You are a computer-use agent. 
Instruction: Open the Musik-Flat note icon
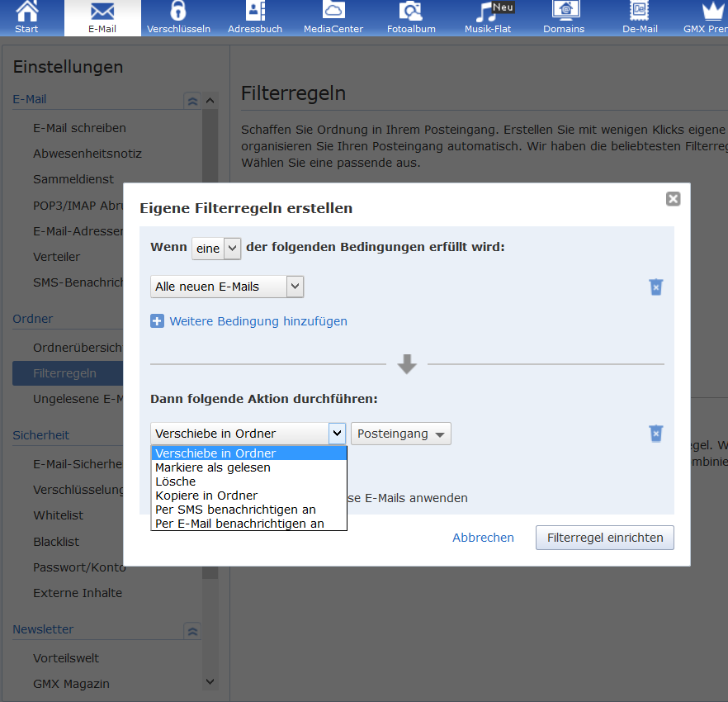(487, 12)
